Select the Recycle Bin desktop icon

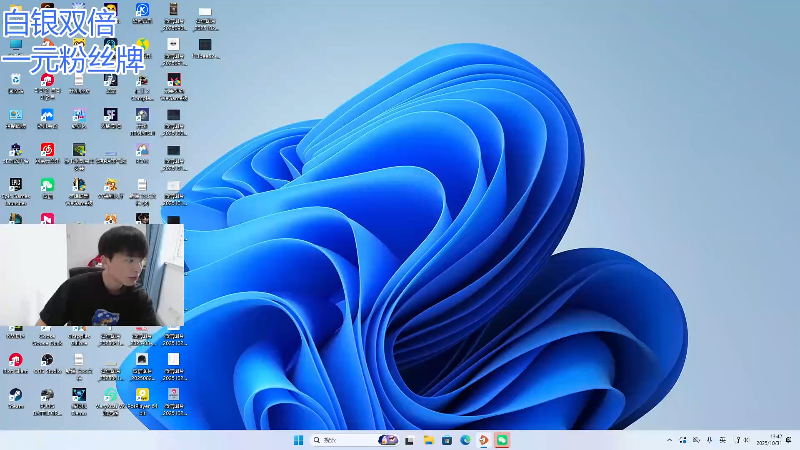click(x=16, y=80)
